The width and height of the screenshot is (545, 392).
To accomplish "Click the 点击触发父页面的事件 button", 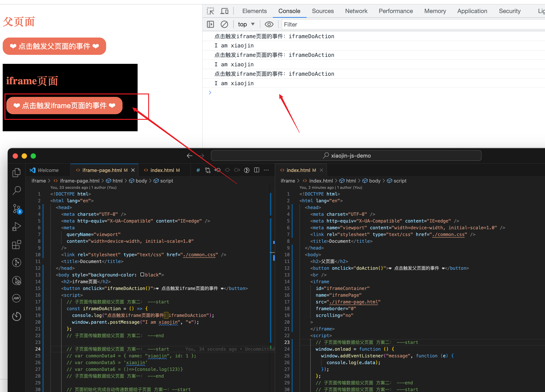I will point(54,46).
